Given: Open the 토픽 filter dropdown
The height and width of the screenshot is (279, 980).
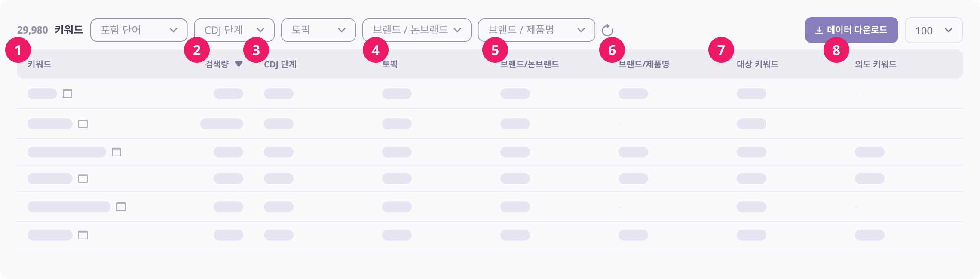Looking at the screenshot, I should (x=318, y=30).
